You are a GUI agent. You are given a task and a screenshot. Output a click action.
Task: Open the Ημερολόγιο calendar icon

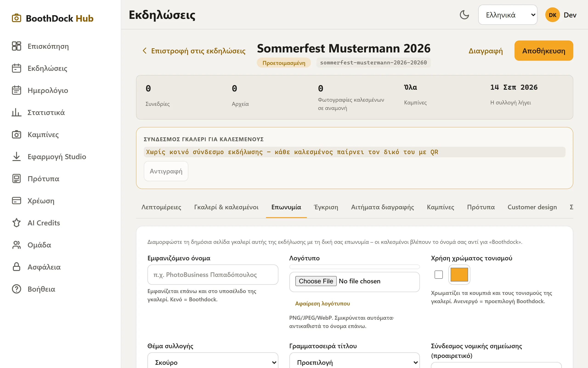17,90
